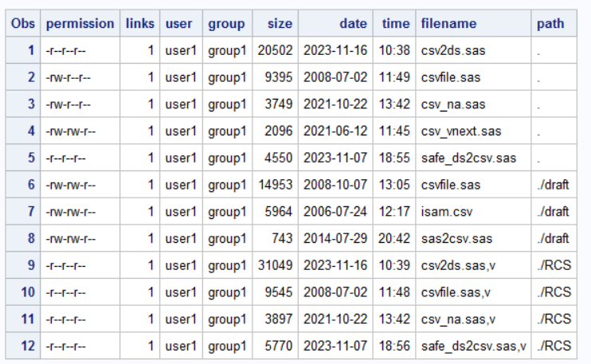This screenshot has width=591, height=364.
Task: Select the links column header
Action: point(140,24)
